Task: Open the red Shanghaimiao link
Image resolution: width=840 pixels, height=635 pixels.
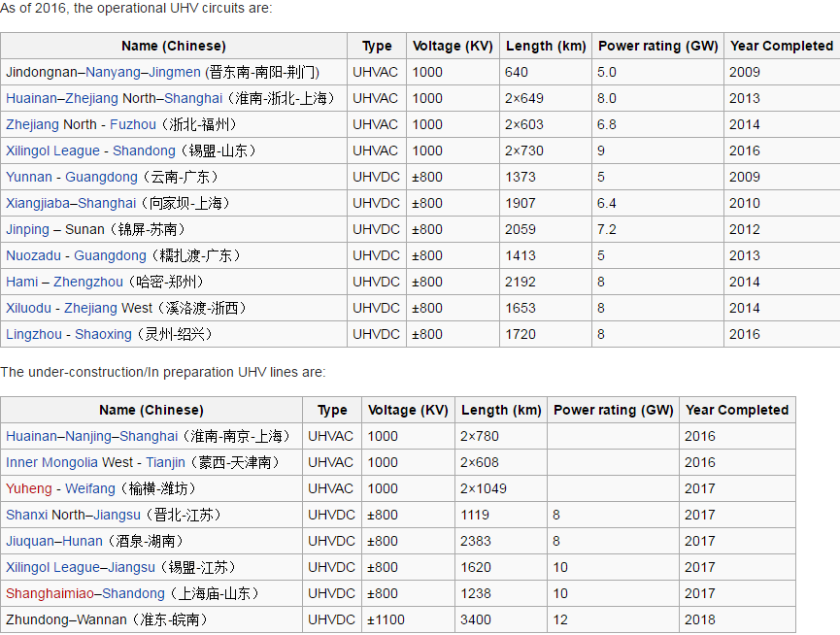Action: [x=50, y=594]
